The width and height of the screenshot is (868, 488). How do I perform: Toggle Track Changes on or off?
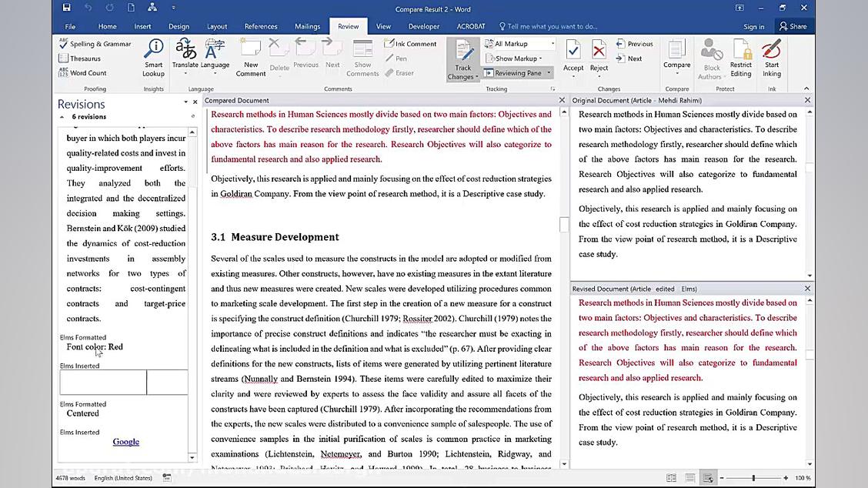tap(463, 54)
